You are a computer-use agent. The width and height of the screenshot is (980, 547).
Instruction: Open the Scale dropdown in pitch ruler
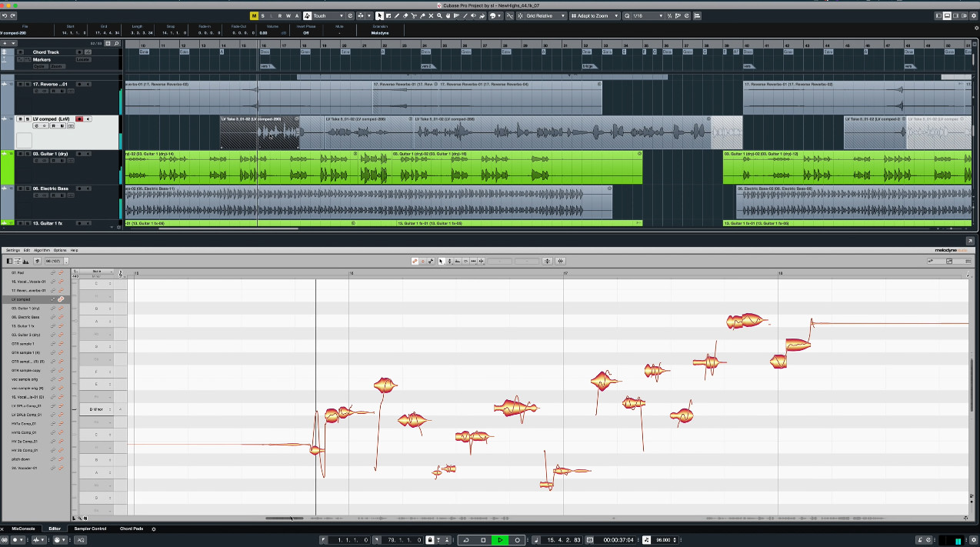pos(97,272)
